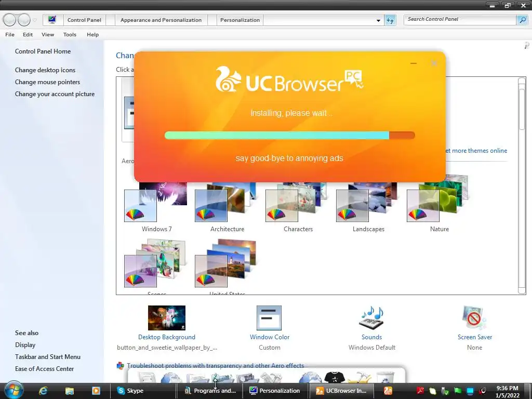Image resolution: width=532 pixels, height=399 pixels.
Task: Open Change your account picture link
Action: point(55,94)
